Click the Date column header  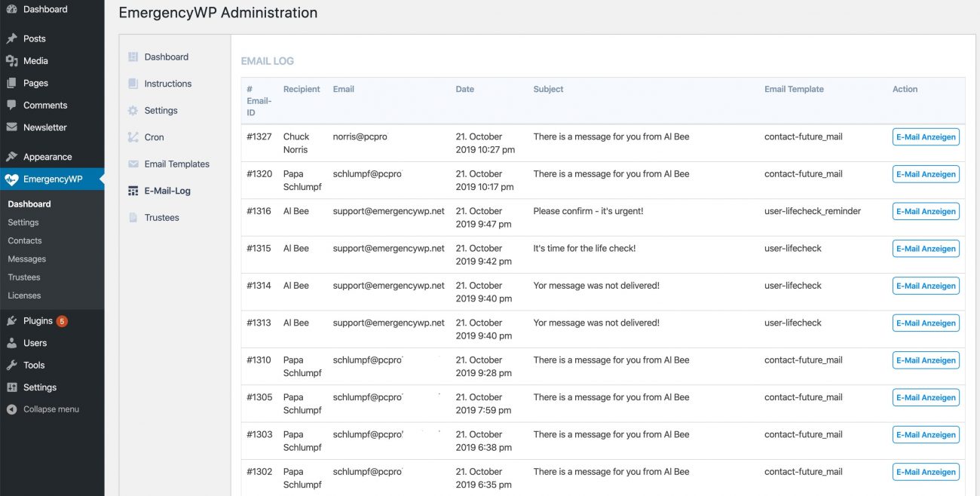[464, 89]
